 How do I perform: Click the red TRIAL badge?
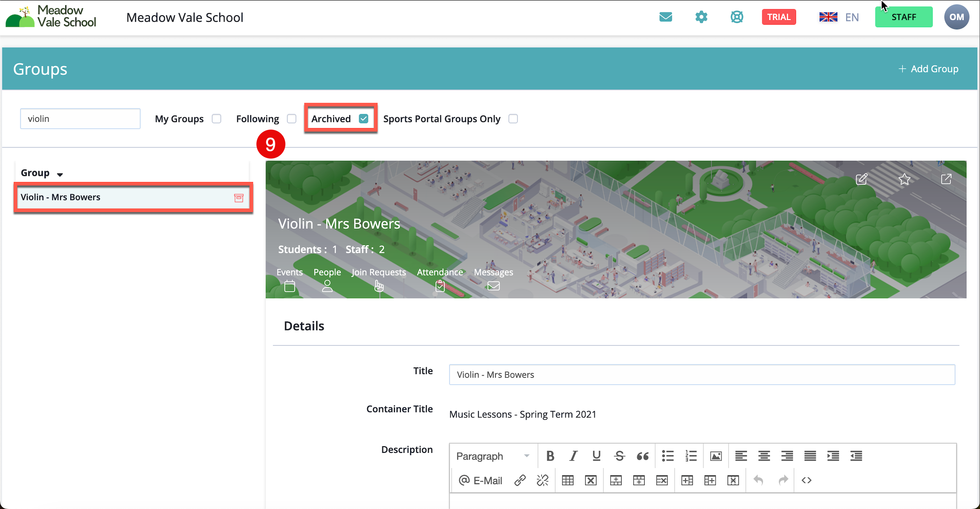pyautogui.click(x=779, y=17)
